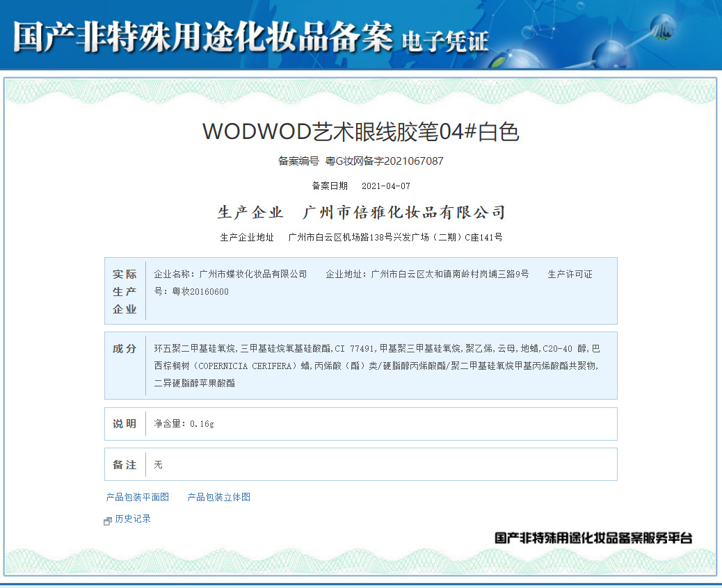Open the 历史记录 link
This screenshot has height=588, width=722.
point(133,518)
